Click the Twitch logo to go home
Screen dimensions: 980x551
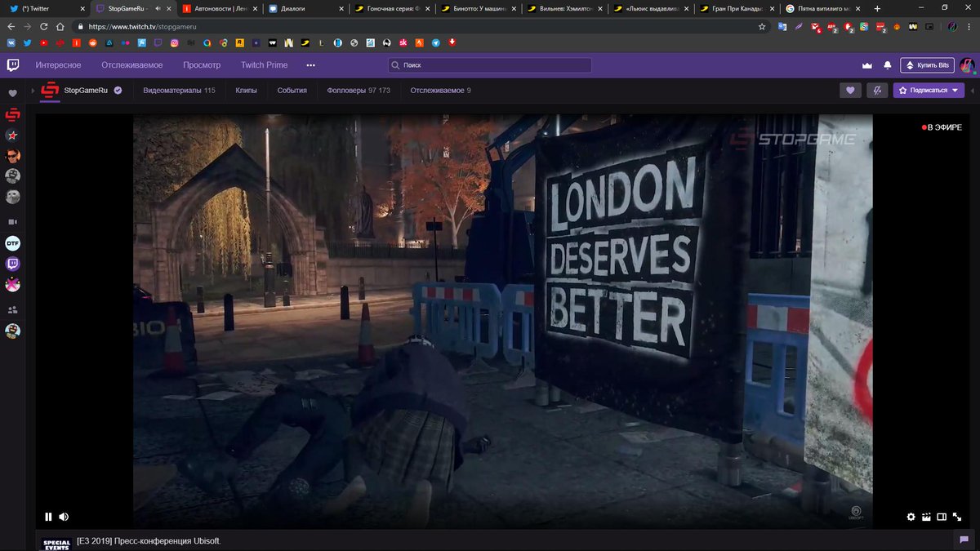13,64
